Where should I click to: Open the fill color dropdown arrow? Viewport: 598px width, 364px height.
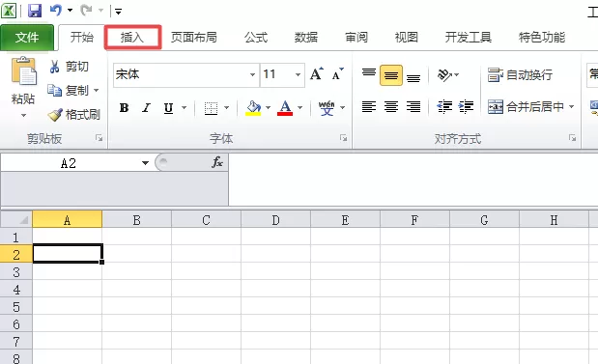tap(269, 108)
